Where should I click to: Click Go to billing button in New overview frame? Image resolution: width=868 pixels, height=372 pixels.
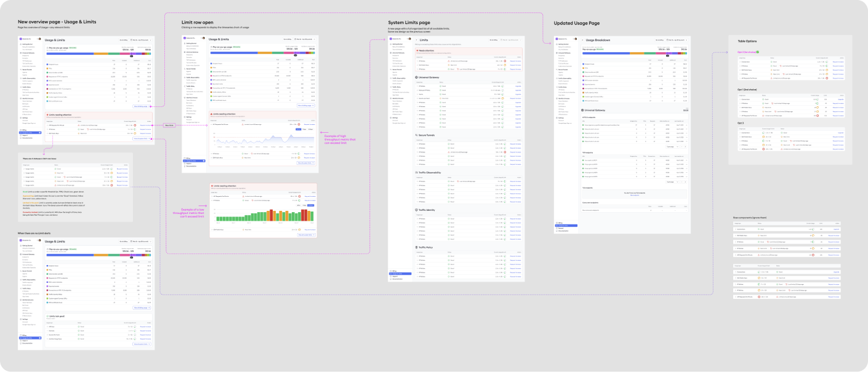point(124,39)
